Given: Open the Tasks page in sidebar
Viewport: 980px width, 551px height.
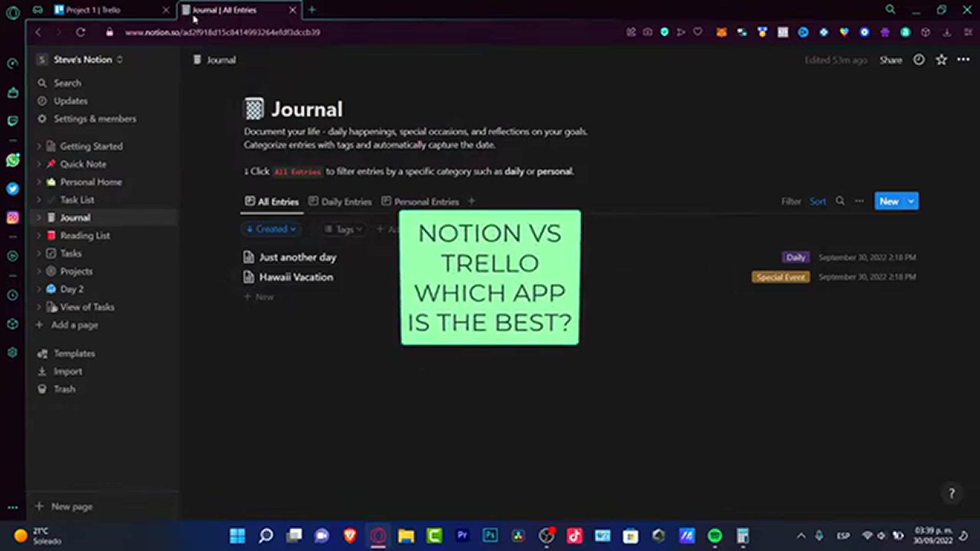Looking at the screenshot, I should (x=71, y=253).
